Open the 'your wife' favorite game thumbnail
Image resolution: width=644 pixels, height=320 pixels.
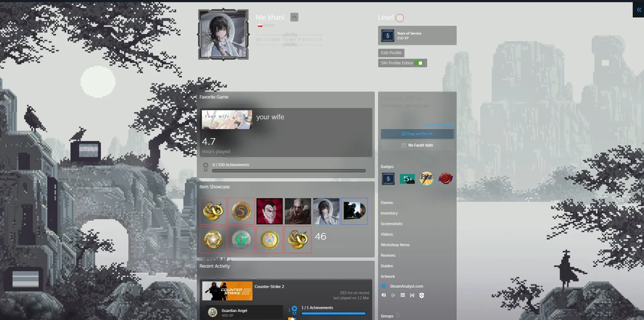point(227,120)
